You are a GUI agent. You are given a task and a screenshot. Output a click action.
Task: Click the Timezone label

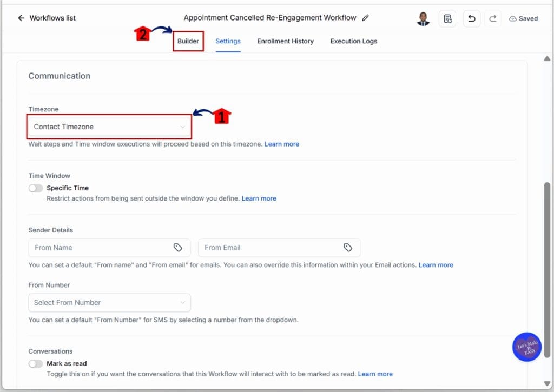coord(43,109)
